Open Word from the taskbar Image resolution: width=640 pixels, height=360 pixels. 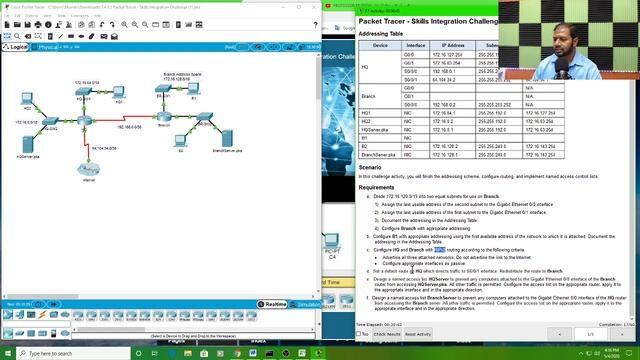pos(253,353)
